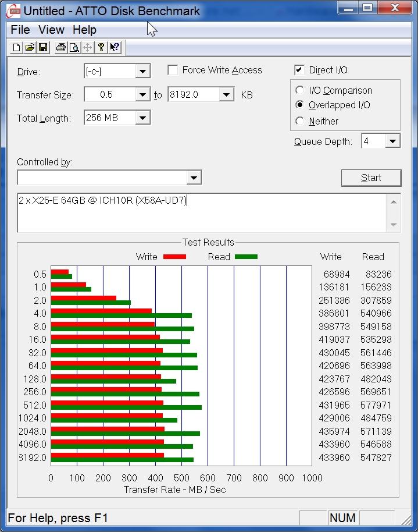The image size is (418, 532).
Task: Open a saved benchmark file icon
Action: [30, 47]
